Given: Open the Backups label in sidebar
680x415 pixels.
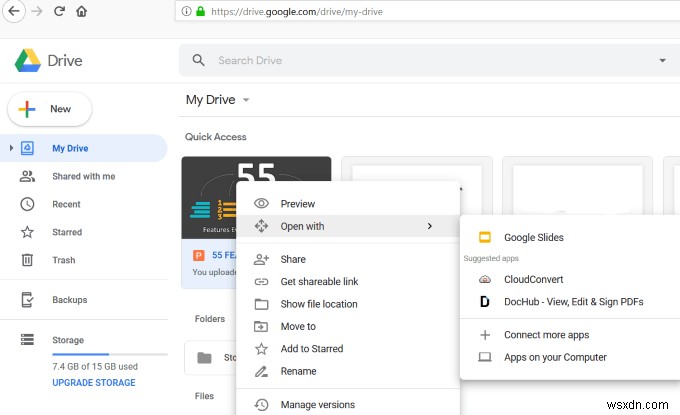Looking at the screenshot, I should tap(70, 300).
